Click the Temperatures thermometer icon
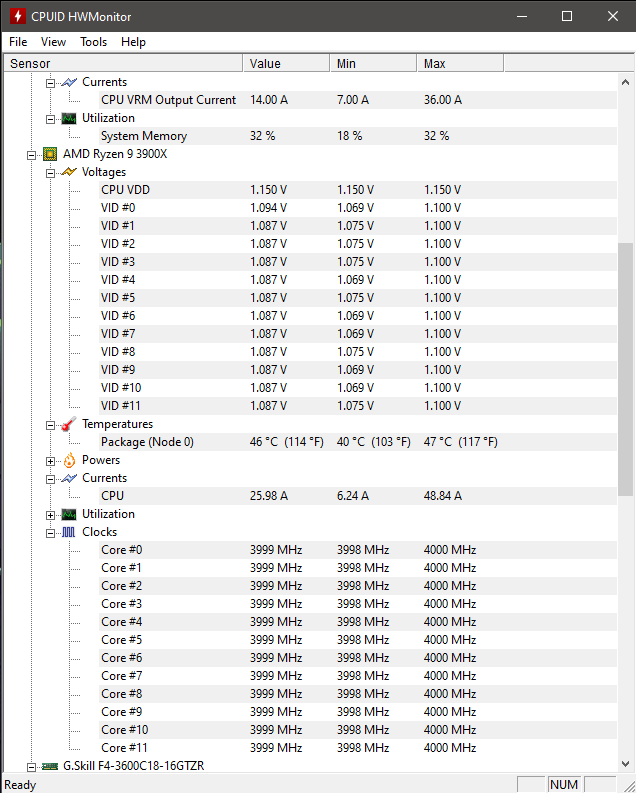 click(x=69, y=424)
